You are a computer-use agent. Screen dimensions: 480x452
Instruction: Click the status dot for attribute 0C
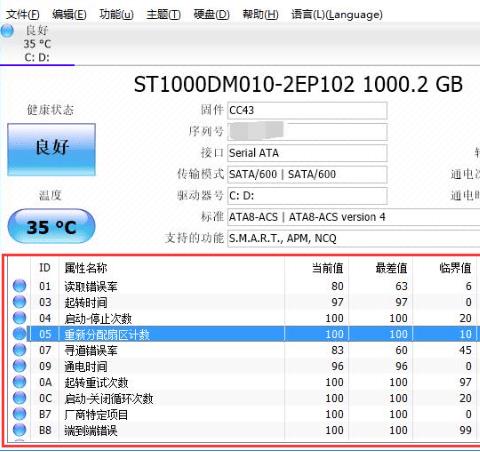19,398
